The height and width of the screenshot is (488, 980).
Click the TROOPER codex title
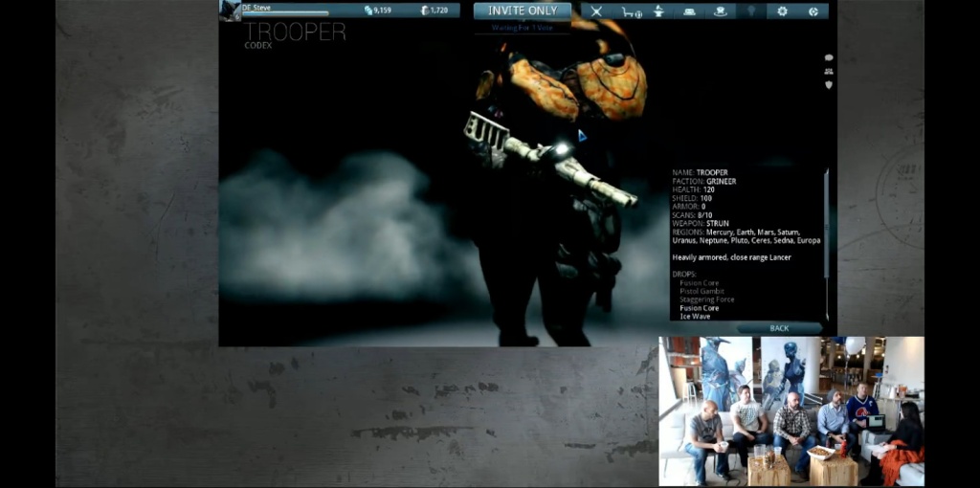tap(295, 32)
